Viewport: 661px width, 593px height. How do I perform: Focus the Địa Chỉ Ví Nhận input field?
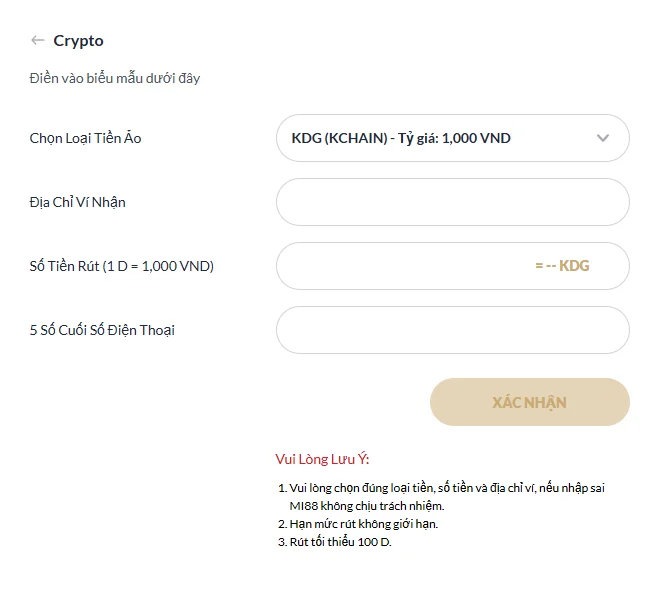tap(452, 202)
